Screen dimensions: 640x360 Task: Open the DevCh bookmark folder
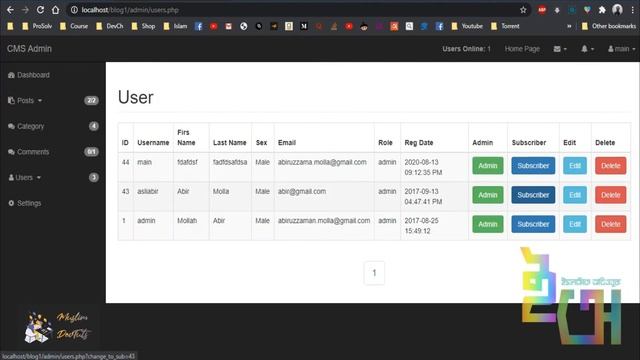point(109,26)
